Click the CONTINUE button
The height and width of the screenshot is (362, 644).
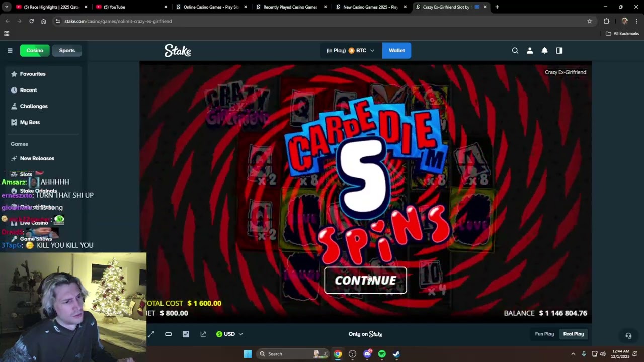[365, 281]
